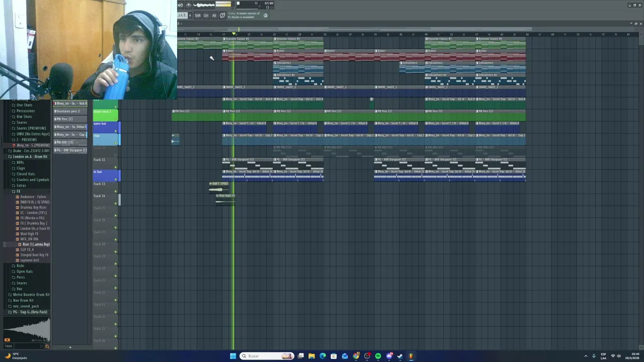
Task: Preview the Mad High FX sample
Action: point(28,234)
